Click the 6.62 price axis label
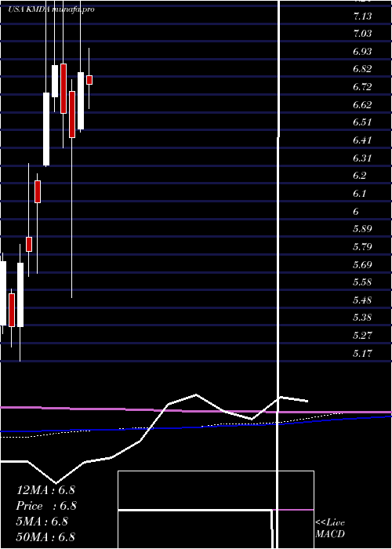Screen dimensions: 392x549 coord(362,104)
